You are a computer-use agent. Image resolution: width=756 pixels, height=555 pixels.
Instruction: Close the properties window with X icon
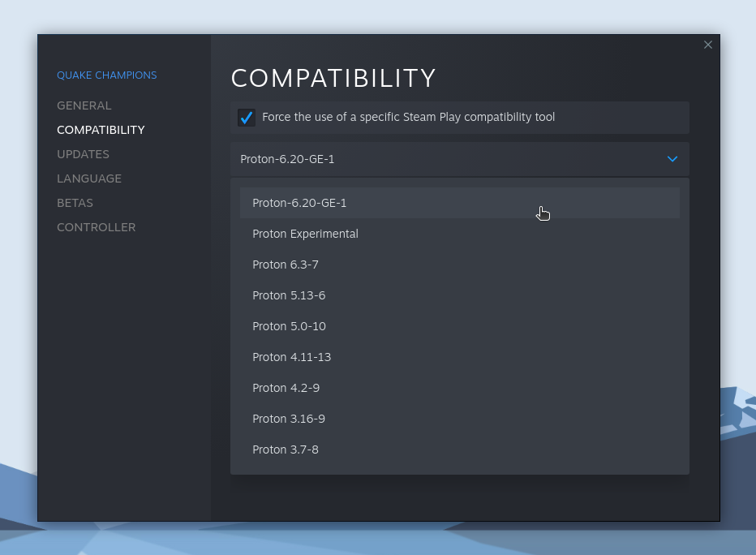pyautogui.click(x=708, y=45)
